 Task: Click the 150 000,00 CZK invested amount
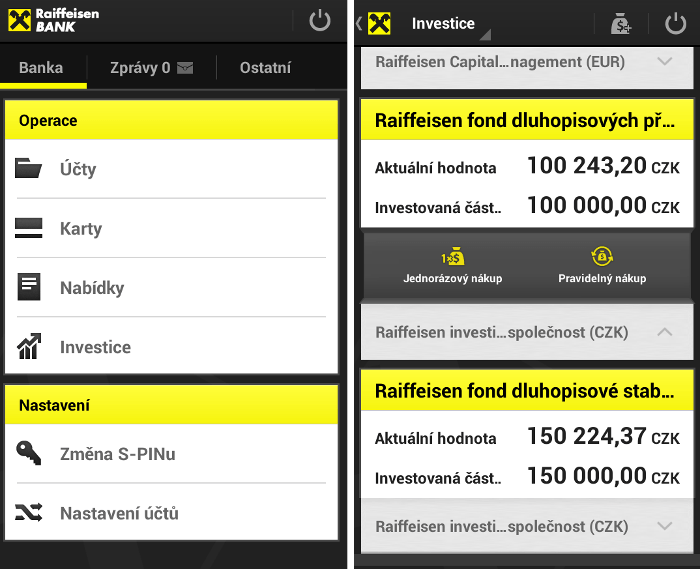point(603,476)
